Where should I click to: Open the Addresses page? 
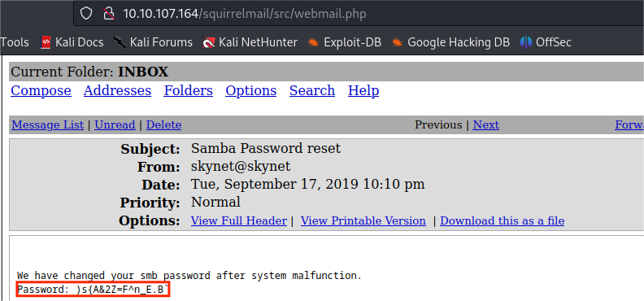click(x=117, y=90)
